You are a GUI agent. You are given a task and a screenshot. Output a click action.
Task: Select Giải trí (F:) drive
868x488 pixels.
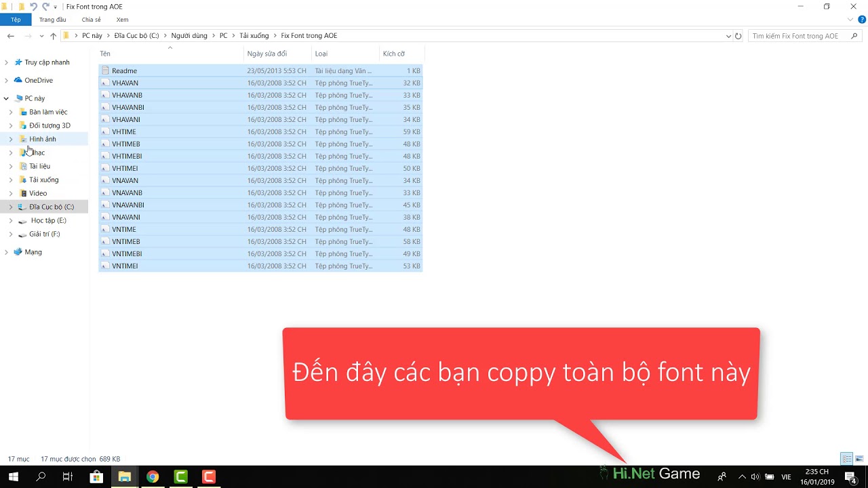point(44,234)
